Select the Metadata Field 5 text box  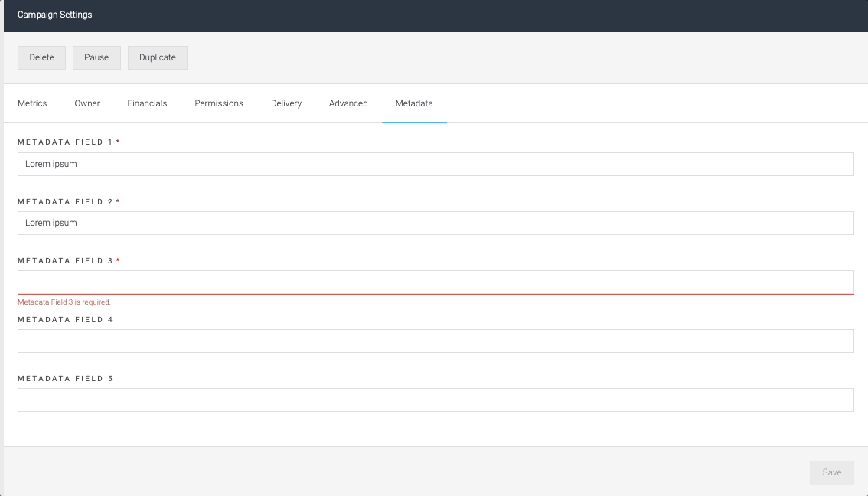436,400
